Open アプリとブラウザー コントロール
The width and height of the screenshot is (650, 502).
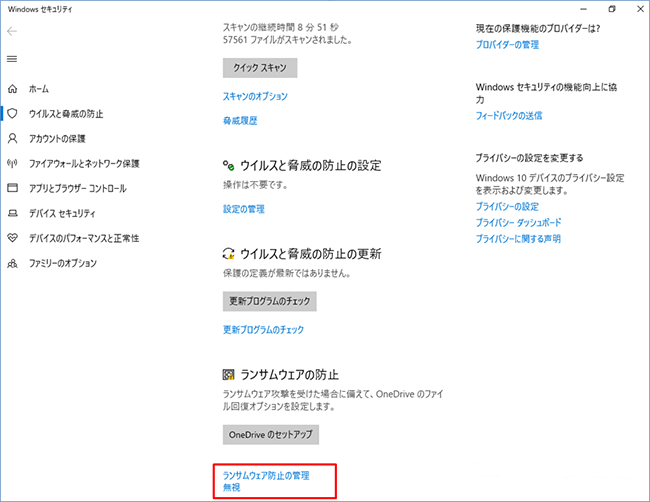point(78,188)
